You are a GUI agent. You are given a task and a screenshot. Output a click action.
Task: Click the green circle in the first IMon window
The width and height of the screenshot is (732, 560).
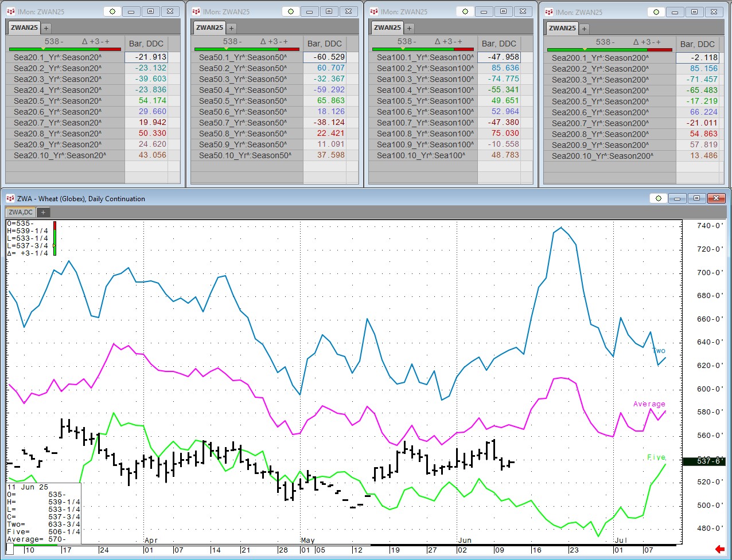pyautogui.click(x=112, y=11)
